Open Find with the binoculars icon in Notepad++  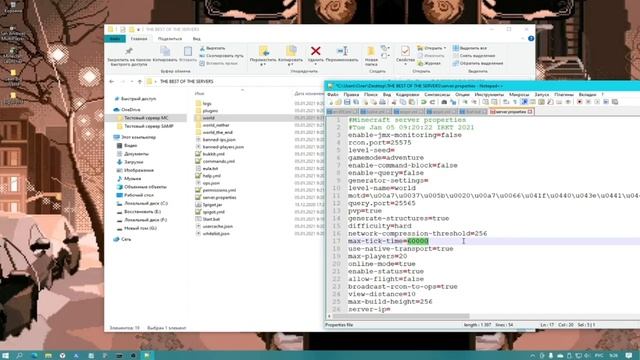444,102
